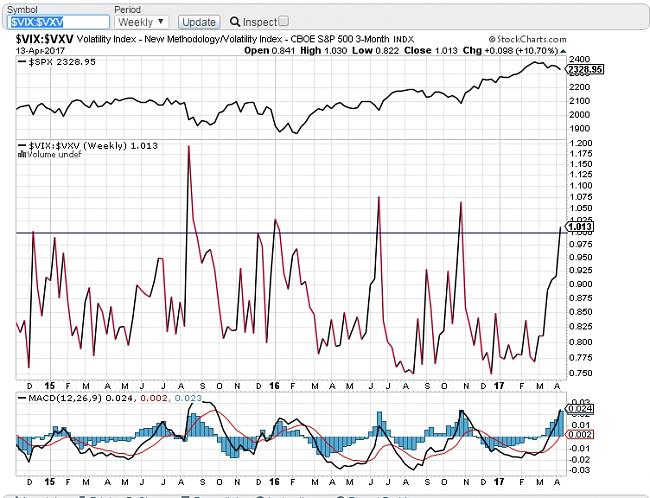The image size is (650, 498).
Task: Click the $SPX 2328.95 legend label
Action: click(x=58, y=62)
